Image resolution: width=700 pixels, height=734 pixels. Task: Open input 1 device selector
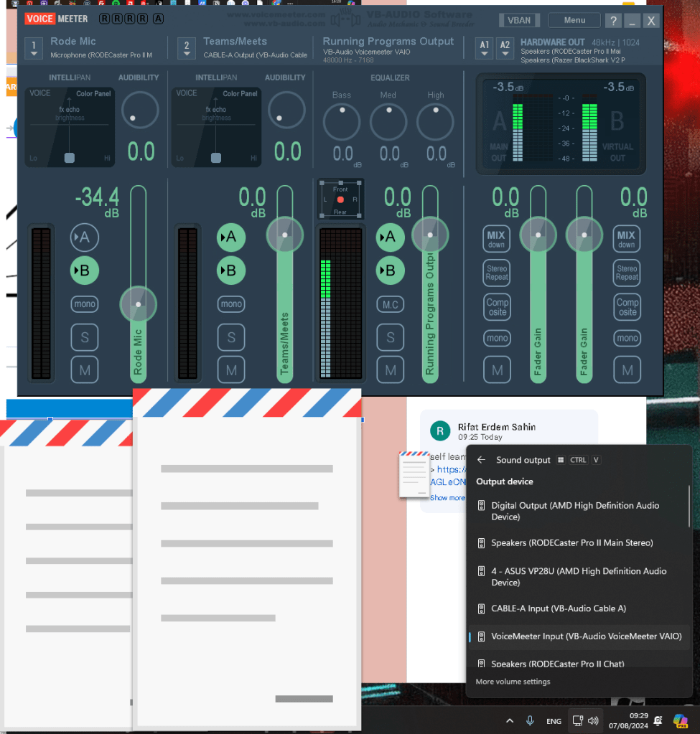click(34, 48)
